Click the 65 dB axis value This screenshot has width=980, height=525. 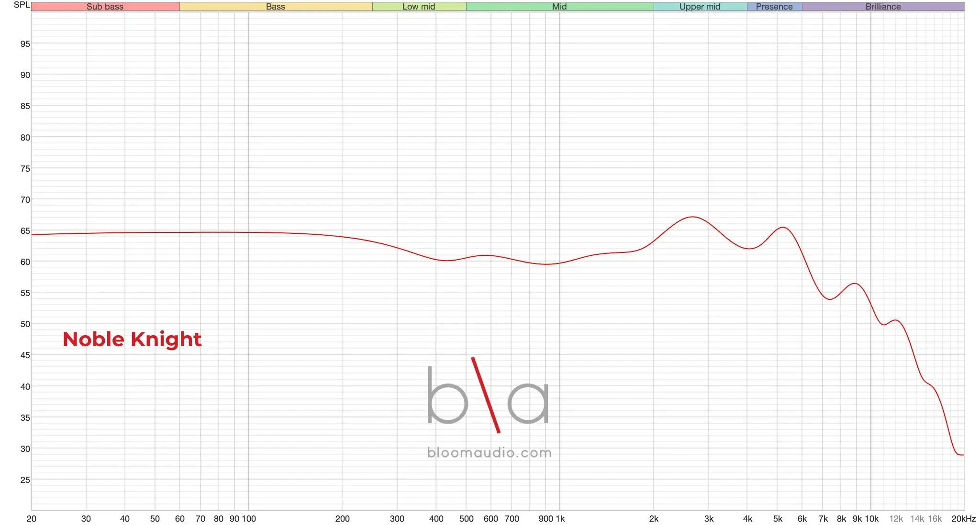pyautogui.click(x=25, y=231)
